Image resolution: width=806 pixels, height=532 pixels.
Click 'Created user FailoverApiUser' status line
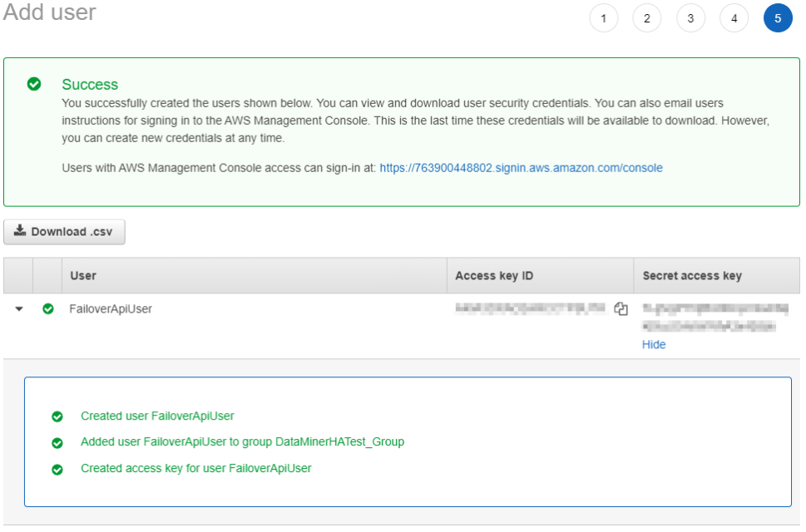157,416
